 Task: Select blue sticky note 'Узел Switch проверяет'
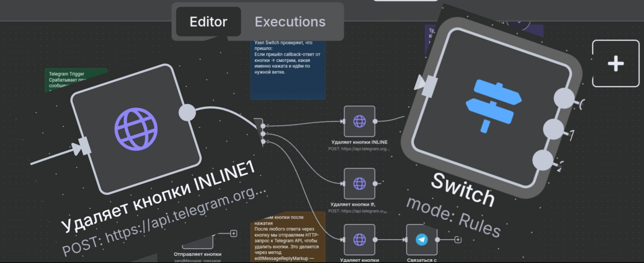pyautogui.click(x=288, y=70)
